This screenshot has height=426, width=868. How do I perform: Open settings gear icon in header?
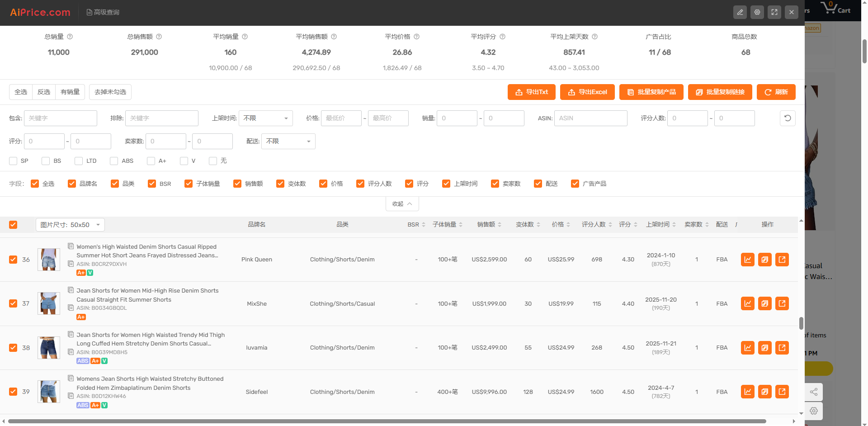(x=757, y=12)
